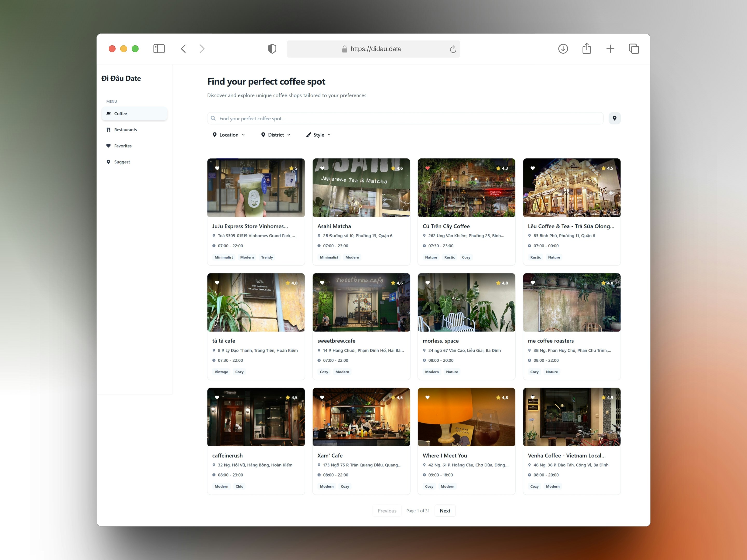Open the privacy shield icon
Screen dimensions: 747x560
coord(272,48)
